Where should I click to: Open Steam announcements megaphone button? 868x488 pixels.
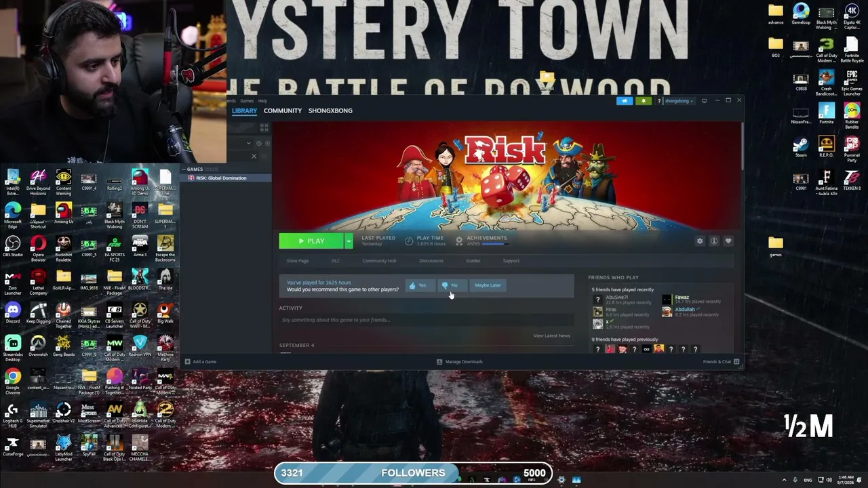(x=625, y=101)
